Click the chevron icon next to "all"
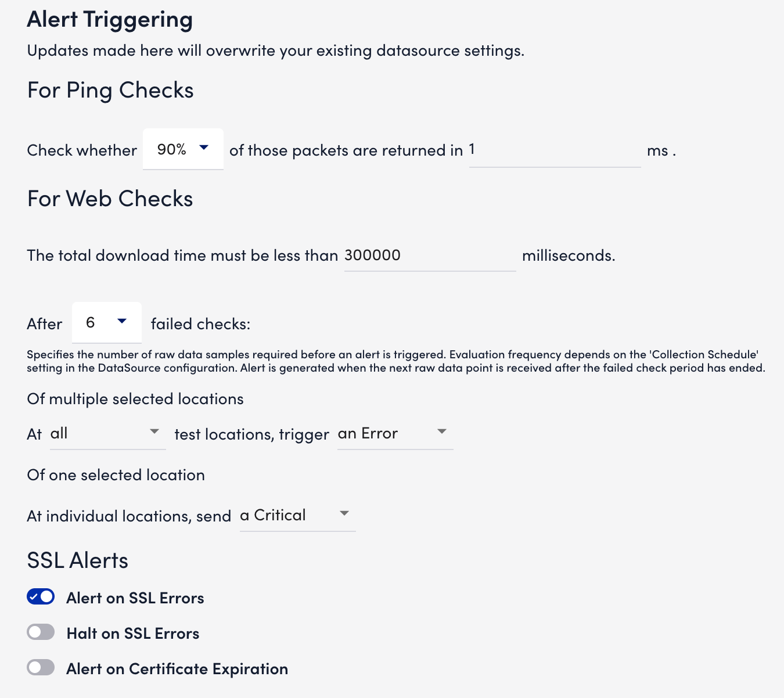The width and height of the screenshot is (784, 698). (155, 431)
